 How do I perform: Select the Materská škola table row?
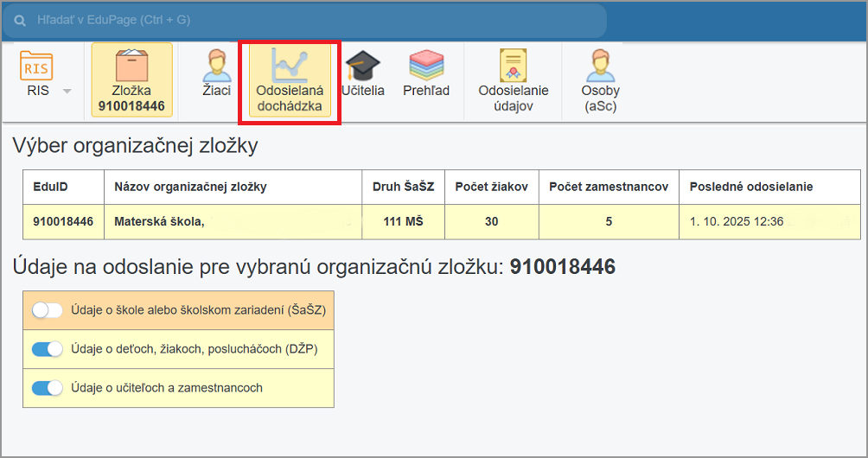point(441,222)
